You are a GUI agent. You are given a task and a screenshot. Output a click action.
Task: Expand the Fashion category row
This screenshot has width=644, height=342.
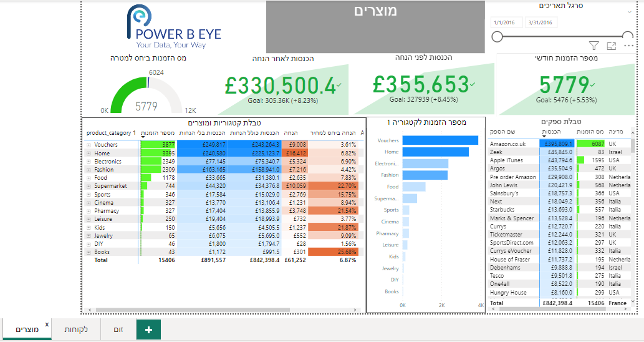pos(89,170)
